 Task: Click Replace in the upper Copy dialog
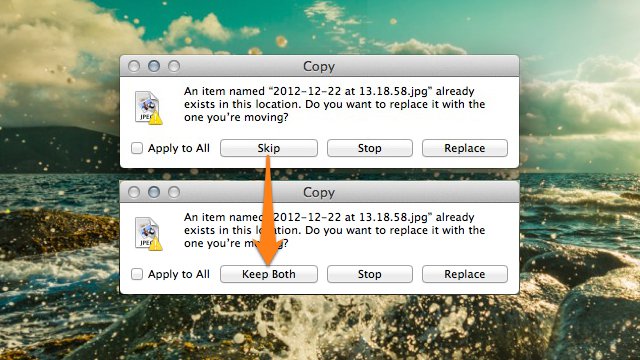(x=464, y=148)
